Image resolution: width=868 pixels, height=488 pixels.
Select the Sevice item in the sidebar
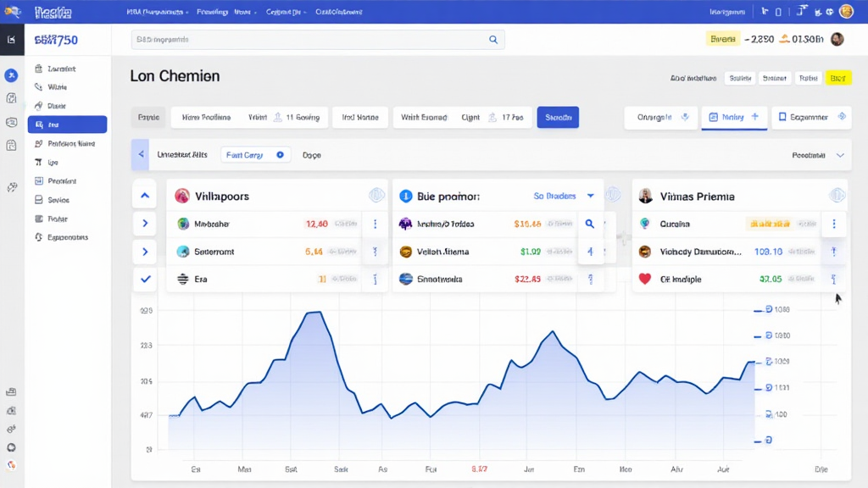[58, 200]
